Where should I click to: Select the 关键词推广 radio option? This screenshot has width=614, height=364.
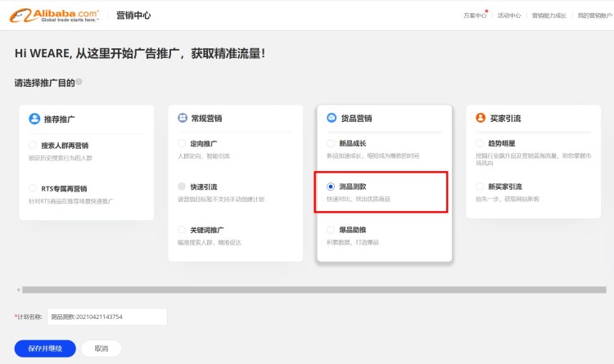(x=182, y=230)
